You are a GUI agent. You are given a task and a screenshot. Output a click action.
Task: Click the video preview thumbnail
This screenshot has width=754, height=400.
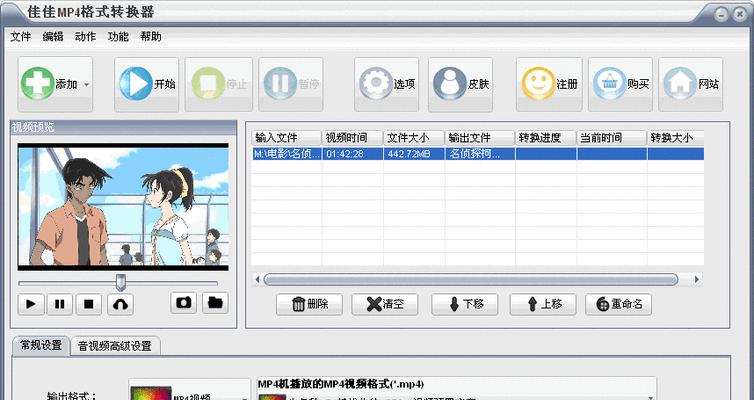pos(123,207)
